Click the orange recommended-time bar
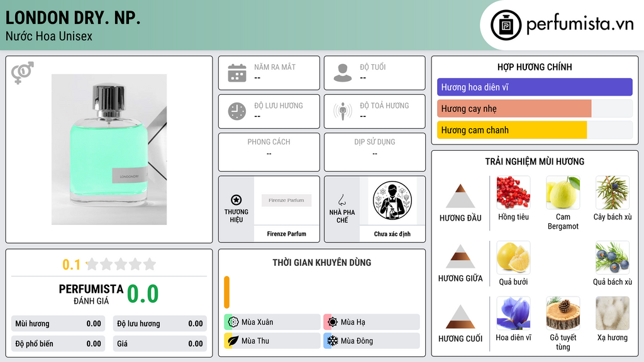Image resolution: width=644 pixels, height=362 pixels. pyautogui.click(x=226, y=292)
